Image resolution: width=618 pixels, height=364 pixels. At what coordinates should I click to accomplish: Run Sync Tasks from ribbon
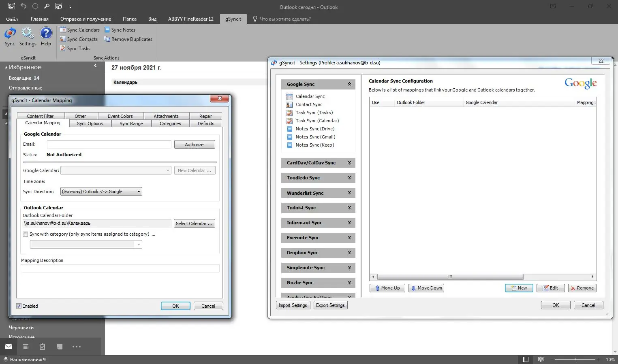[x=75, y=49]
